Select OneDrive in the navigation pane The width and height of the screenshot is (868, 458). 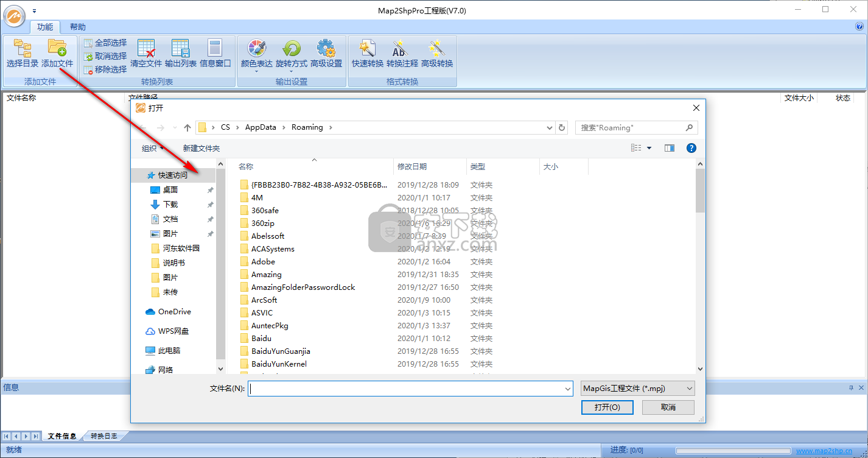174,311
